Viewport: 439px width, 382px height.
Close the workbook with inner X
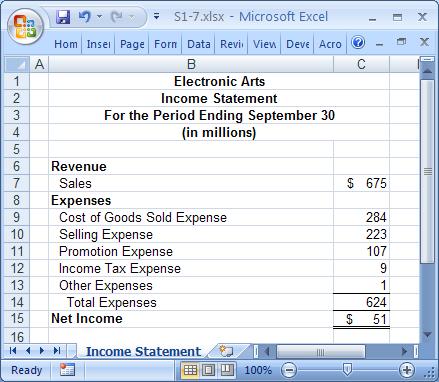(424, 42)
